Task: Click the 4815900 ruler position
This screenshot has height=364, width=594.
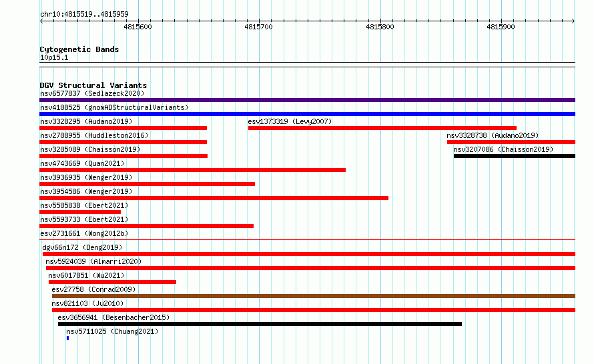Action: coord(501,27)
